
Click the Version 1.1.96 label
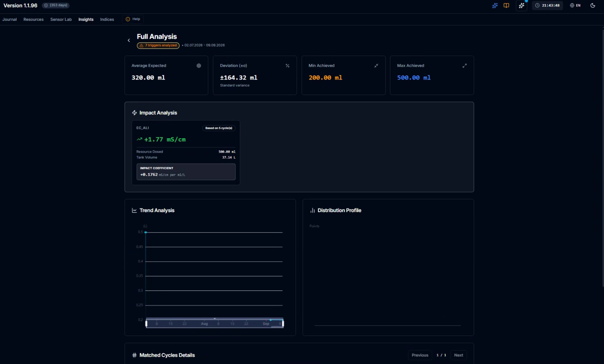[20, 5]
